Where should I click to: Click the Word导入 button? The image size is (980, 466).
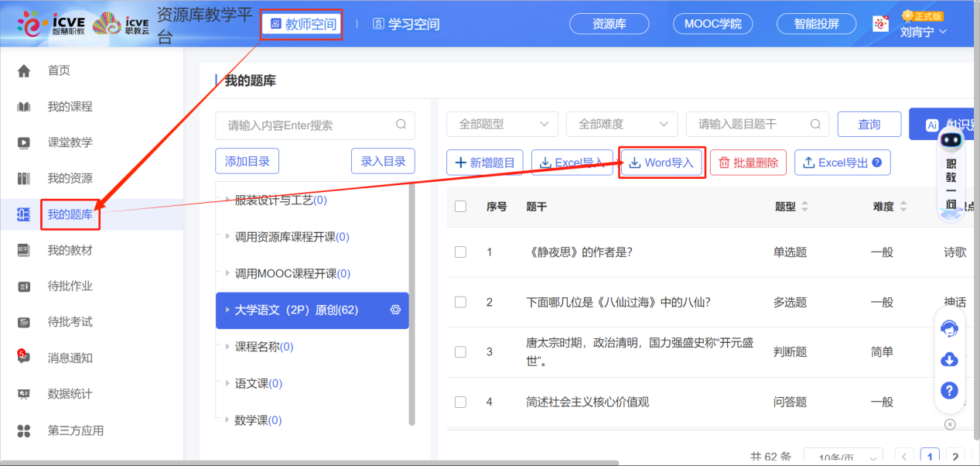[661, 163]
